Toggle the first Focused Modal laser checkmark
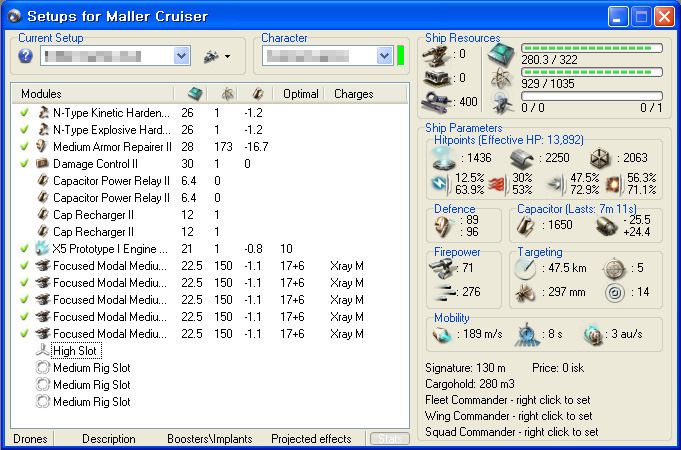This screenshot has width=681, height=450. [x=24, y=265]
